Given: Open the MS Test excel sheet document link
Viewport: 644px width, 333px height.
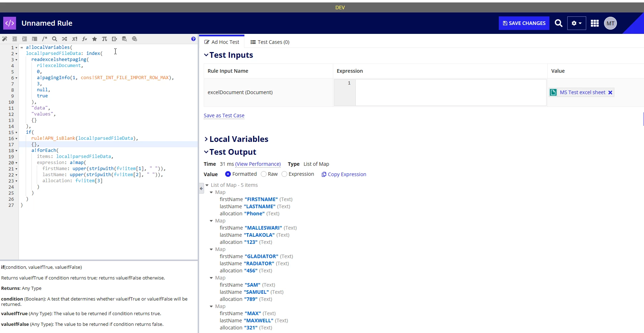Looking at the screenshot, I should click(x=583, y=92).
